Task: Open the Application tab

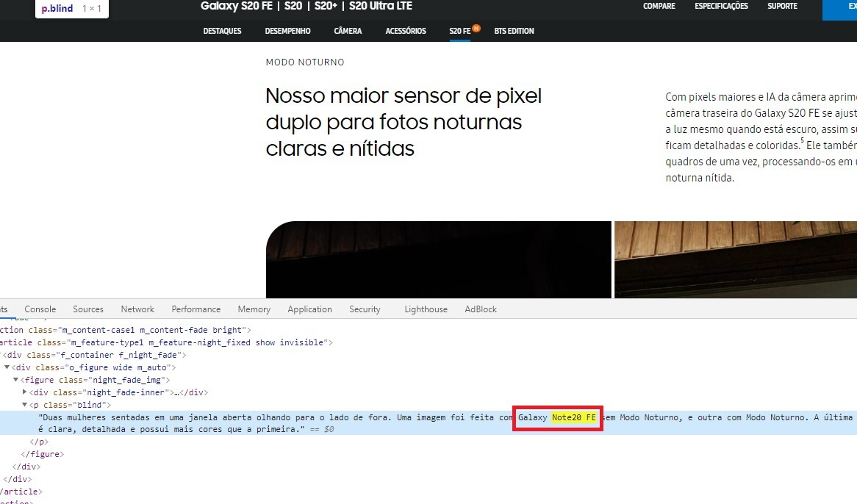Action: click(309, 309)
